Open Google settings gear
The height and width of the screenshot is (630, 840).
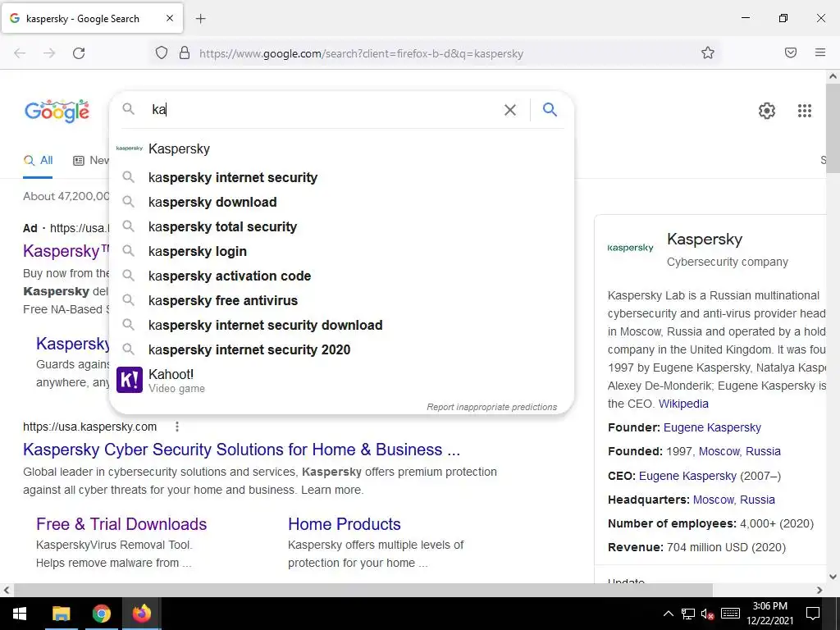(767, 111)
